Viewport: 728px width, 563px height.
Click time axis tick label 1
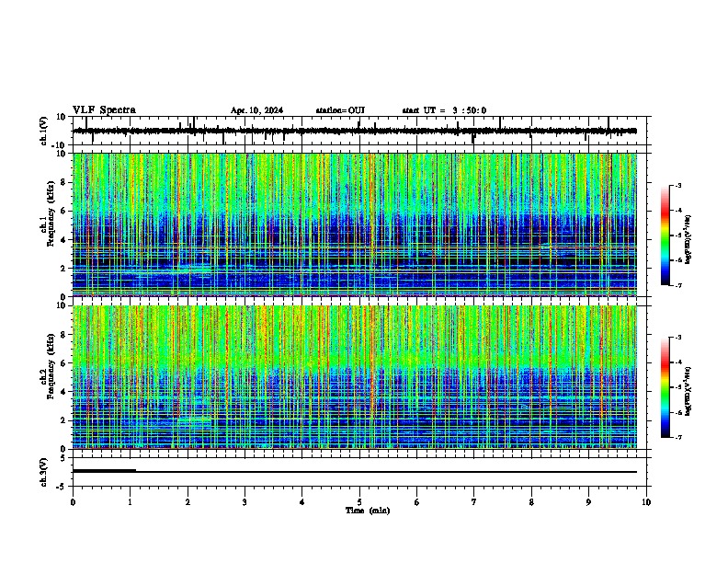[130, 502]
